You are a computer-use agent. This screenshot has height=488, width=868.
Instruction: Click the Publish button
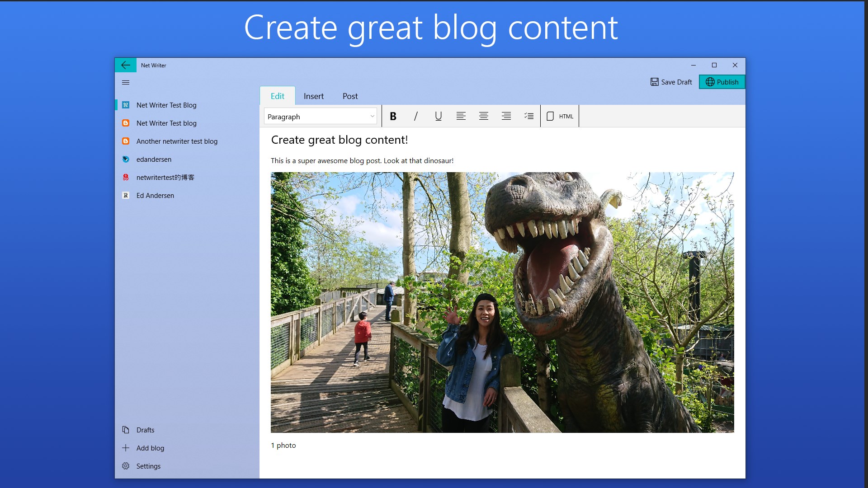point(722,82)
